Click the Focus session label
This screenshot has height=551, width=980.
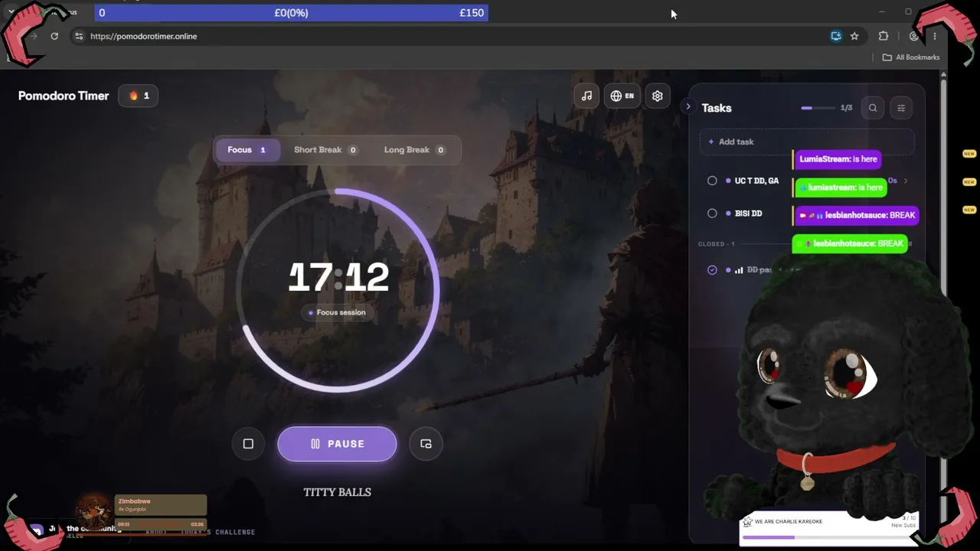338,312
